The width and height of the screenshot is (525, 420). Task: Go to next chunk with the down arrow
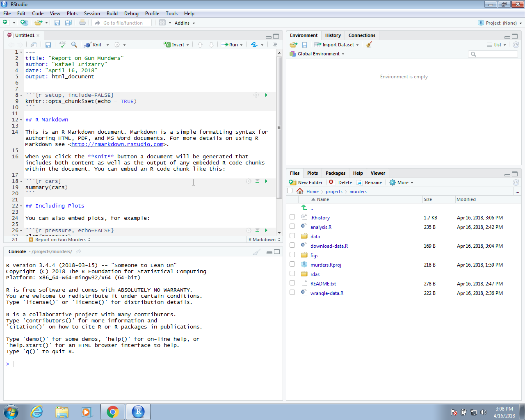[211, 45]
